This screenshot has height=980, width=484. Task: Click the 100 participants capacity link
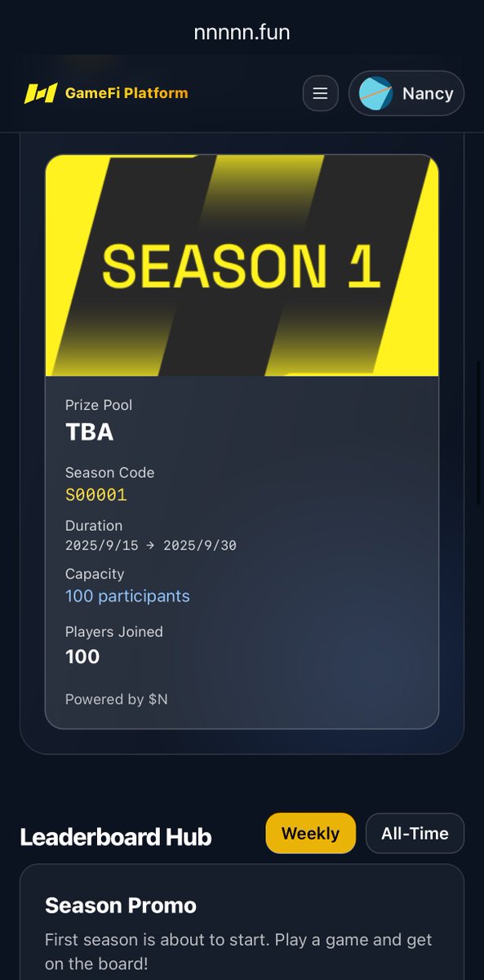127,596
